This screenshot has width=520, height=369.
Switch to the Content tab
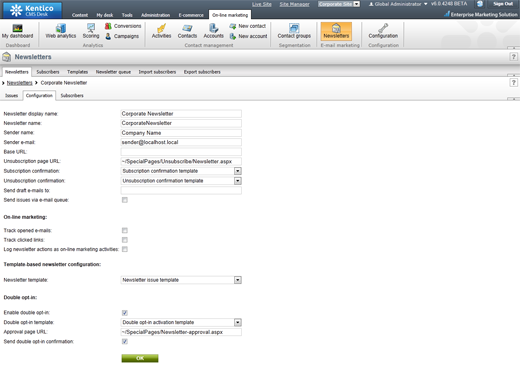tap(80, 15)
